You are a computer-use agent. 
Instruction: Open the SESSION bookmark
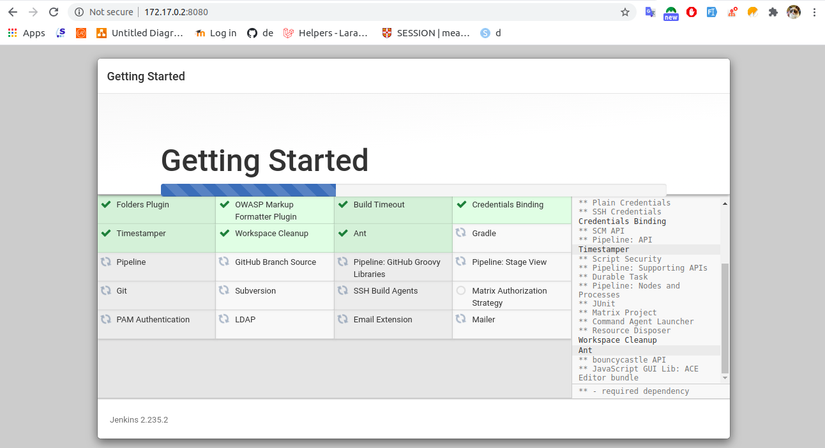pyautogui.click(x=425, y=33)
